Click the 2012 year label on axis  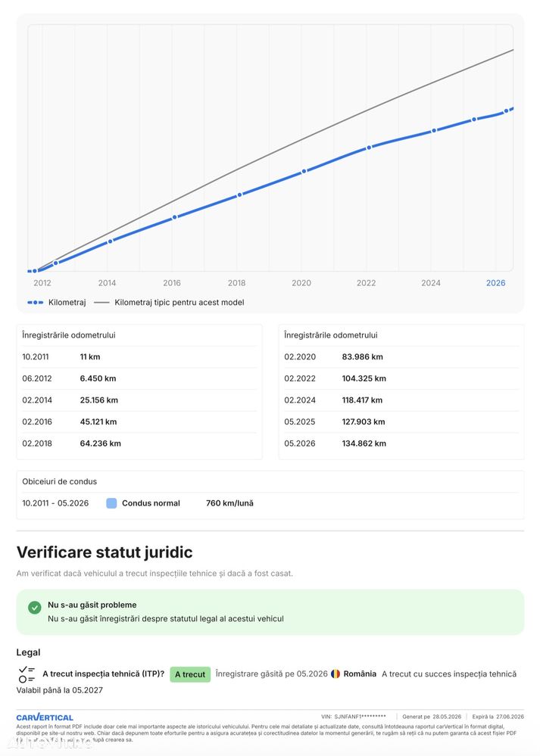pyautogui.click(x=42, y=283)
